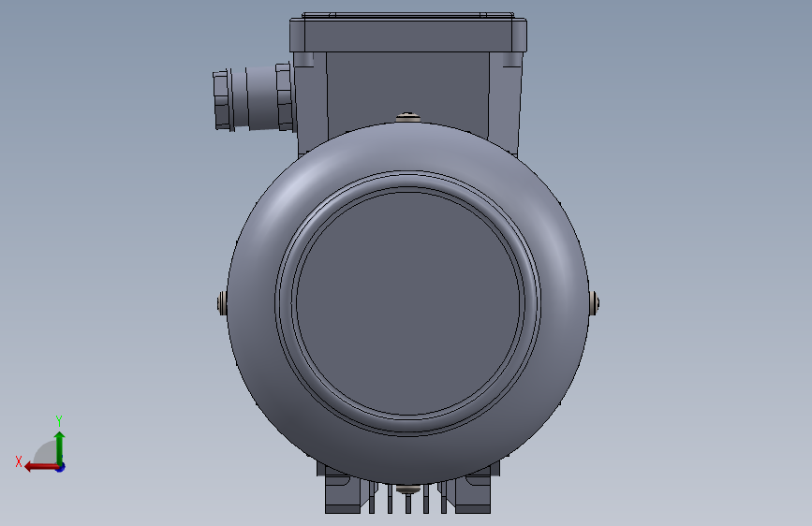
Task: Select the screw on right side of fan cover
Action: [594, 303]
